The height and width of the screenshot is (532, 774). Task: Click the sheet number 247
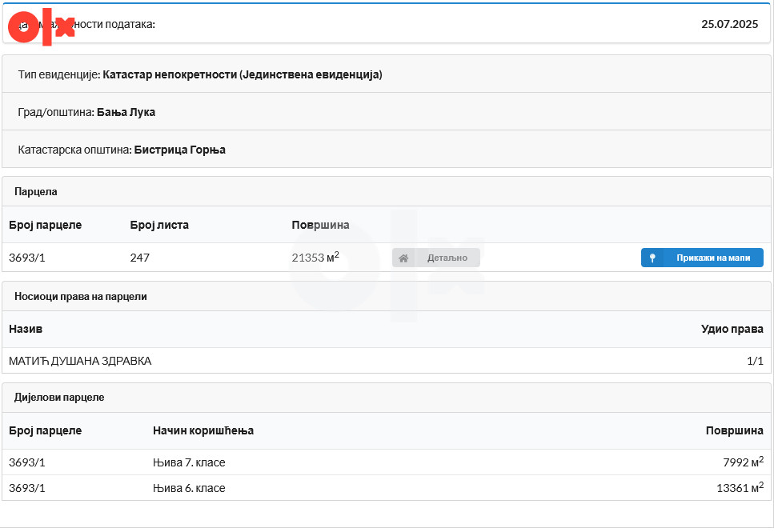pyautogui.click(x=140, y=258)
